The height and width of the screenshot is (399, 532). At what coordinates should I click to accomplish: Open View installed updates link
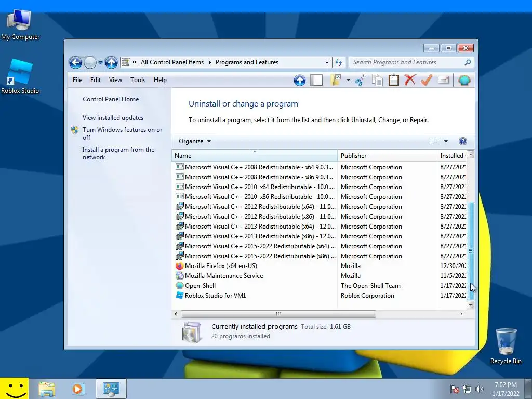tap(113, 118)
